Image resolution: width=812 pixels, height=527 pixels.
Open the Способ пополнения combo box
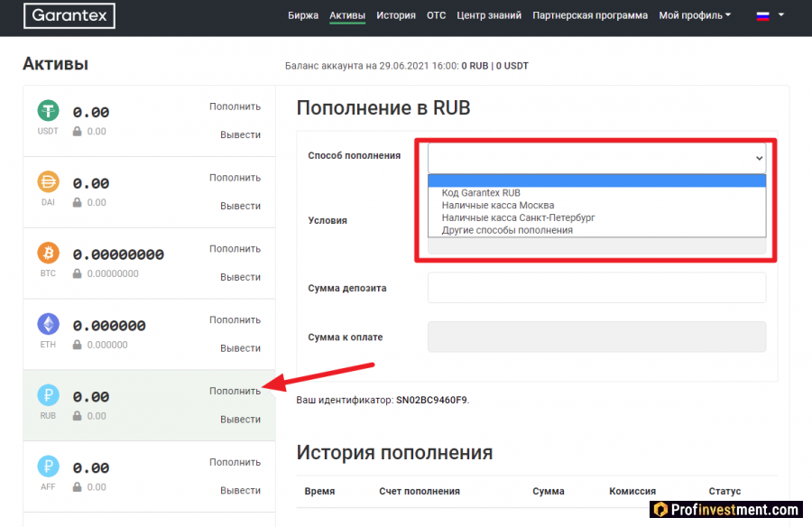click(x=596, y=158)
